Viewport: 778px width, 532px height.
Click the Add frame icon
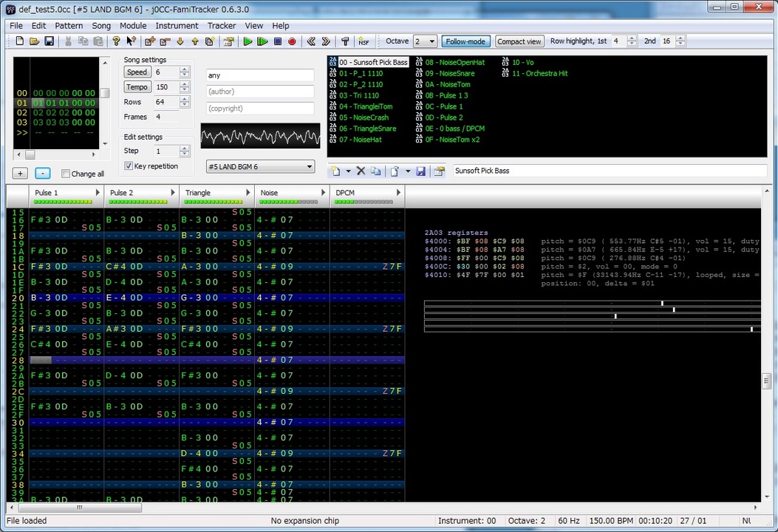coord(150,41)
